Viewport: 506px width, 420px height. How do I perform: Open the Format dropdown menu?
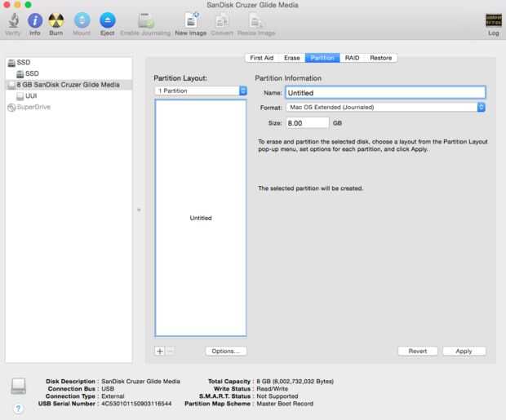(386, 107)
